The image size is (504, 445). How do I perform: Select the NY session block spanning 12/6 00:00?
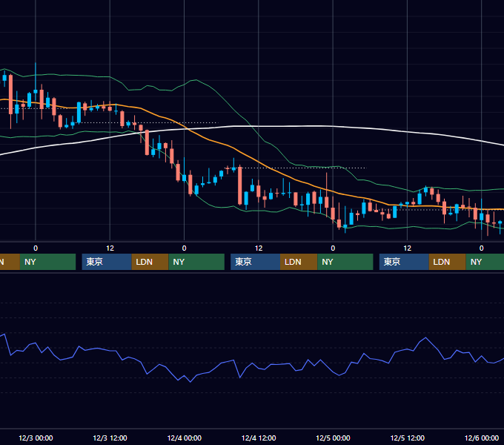[x=485, y=262]
